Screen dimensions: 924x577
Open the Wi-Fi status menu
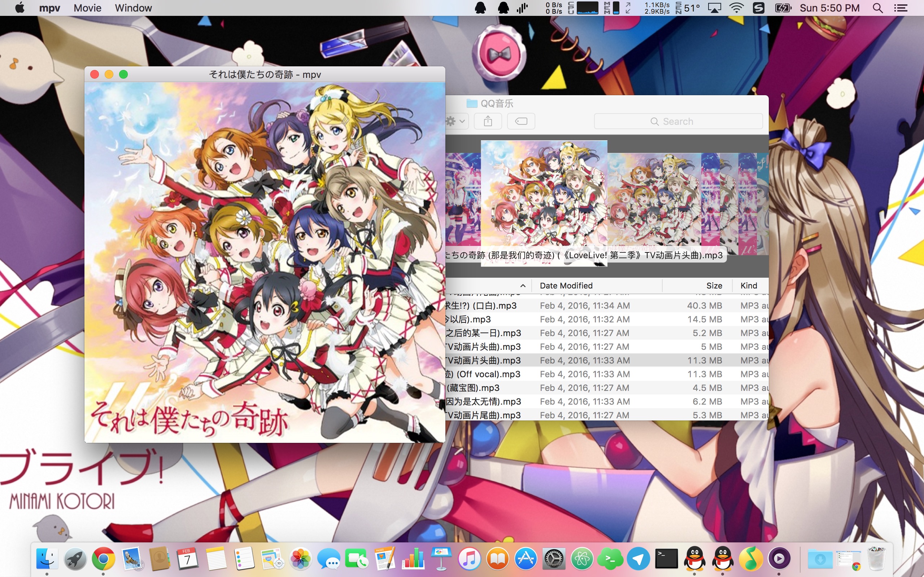(736, 8)
